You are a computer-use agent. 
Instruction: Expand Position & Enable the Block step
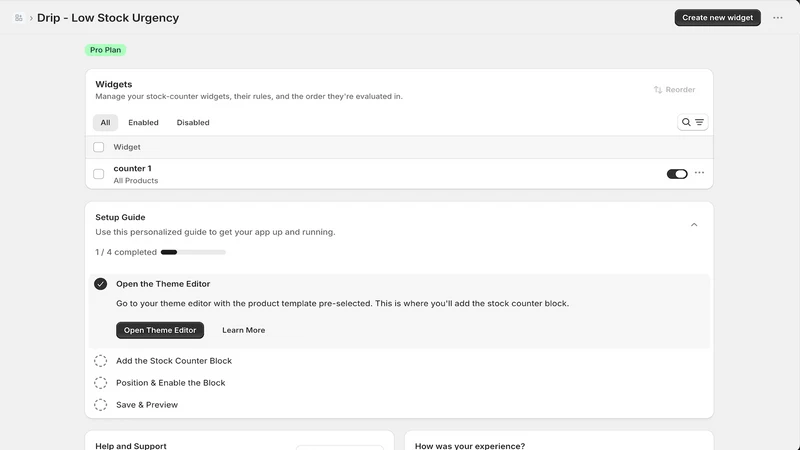[170, 383]
